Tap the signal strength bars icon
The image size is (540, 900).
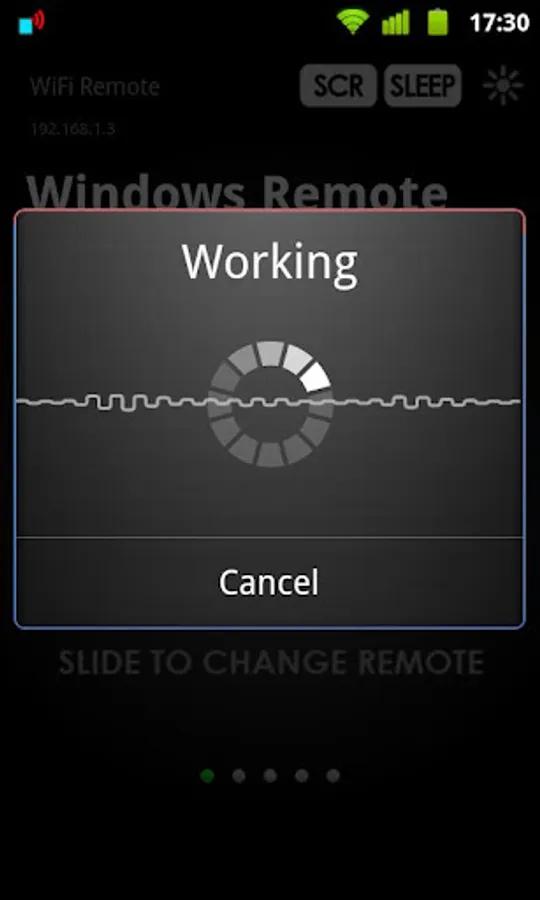(395, 22)
